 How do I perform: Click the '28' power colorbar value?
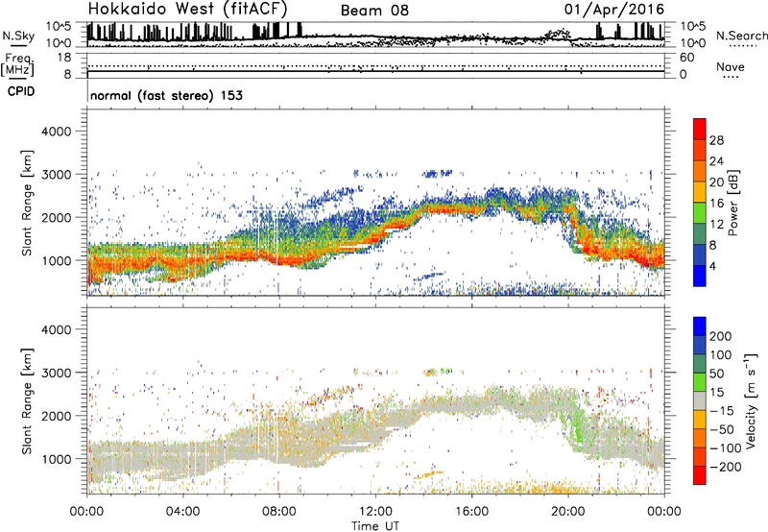(x=716, y=140)
